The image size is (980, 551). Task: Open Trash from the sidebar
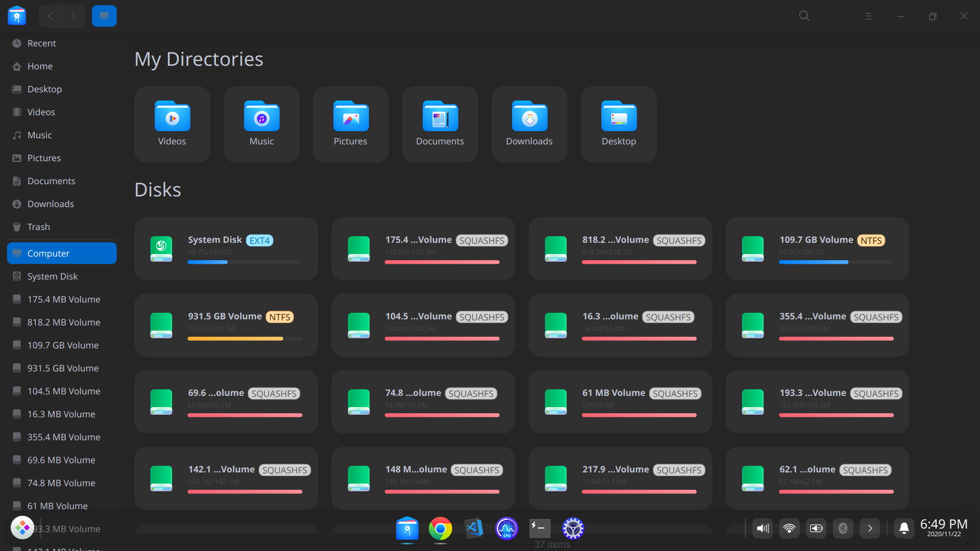(38, 227)
